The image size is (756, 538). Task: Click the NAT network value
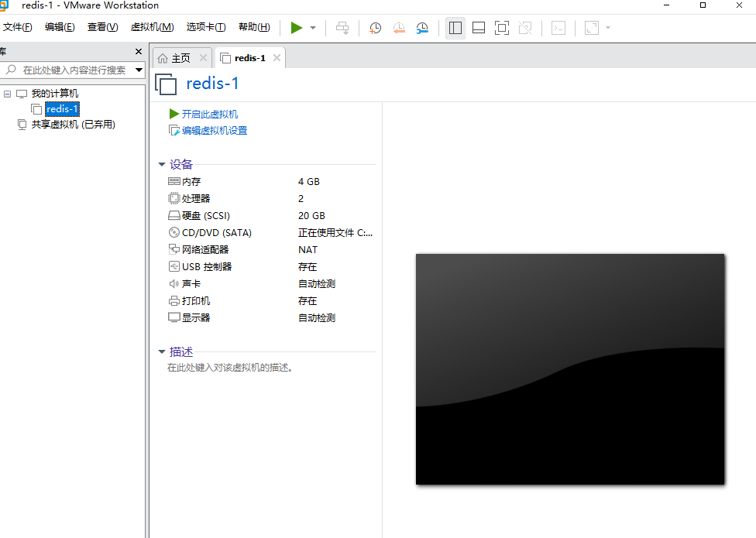(x=308, y=249)
